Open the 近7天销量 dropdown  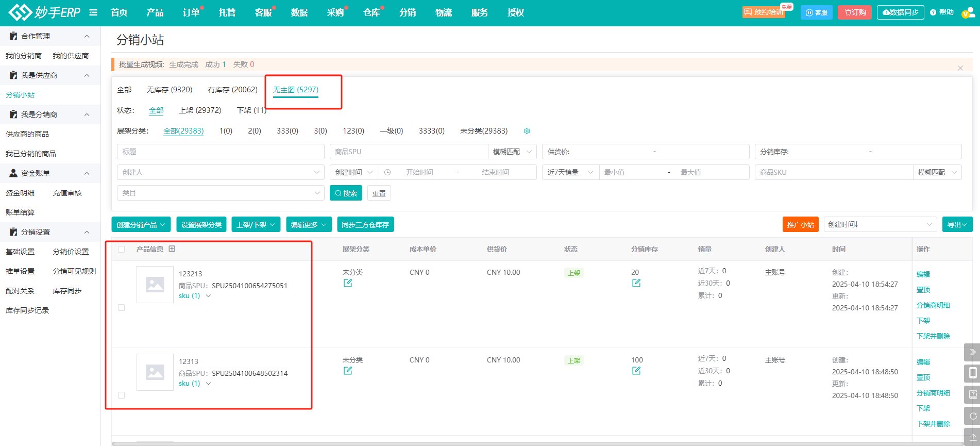[x=570, y=172]
